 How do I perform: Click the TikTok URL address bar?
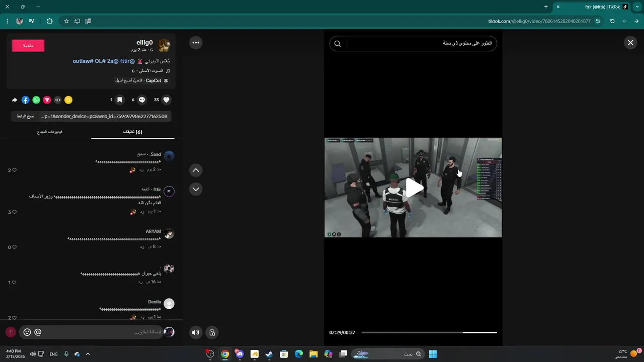(x=539, y=21)
